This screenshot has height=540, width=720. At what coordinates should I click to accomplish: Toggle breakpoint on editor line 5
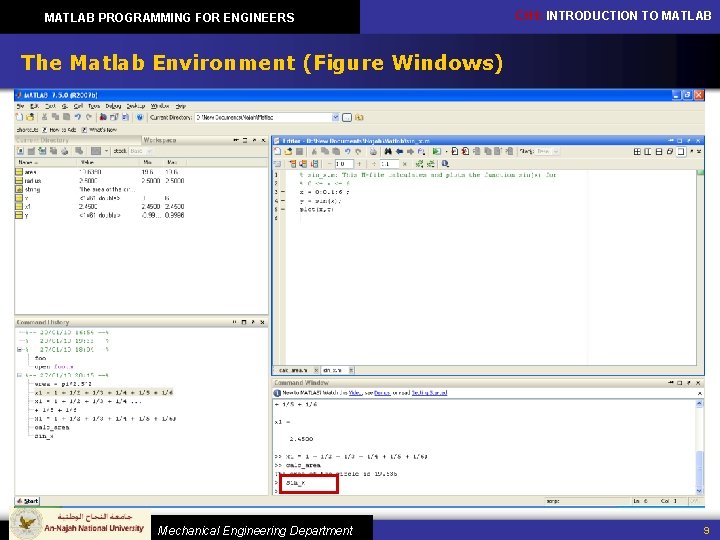click(282, 209)
